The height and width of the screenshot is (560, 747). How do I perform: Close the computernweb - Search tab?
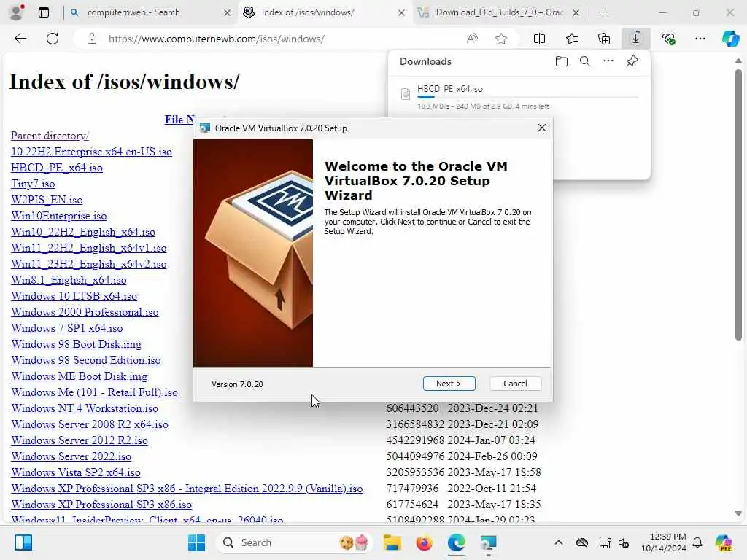pyautogui.click(x=228, y=13)
